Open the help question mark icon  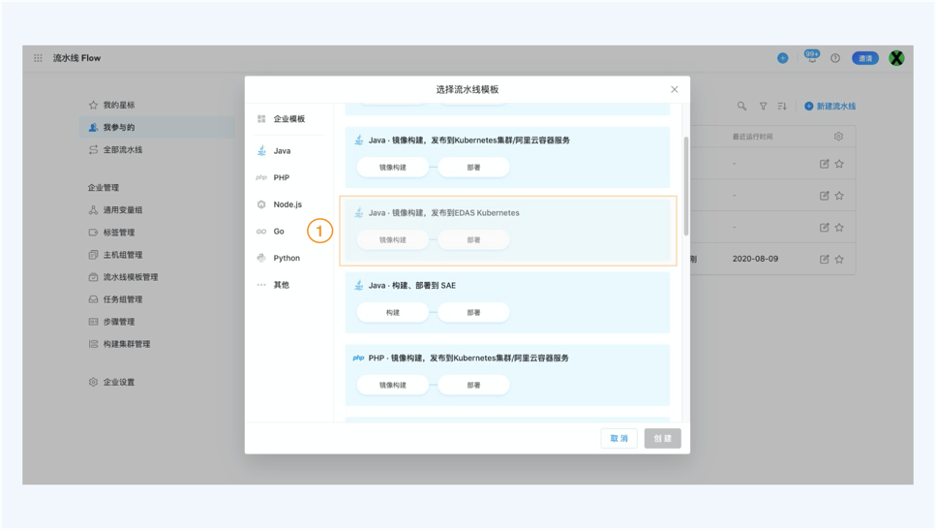pyautogui.click(x=835, y=58)
